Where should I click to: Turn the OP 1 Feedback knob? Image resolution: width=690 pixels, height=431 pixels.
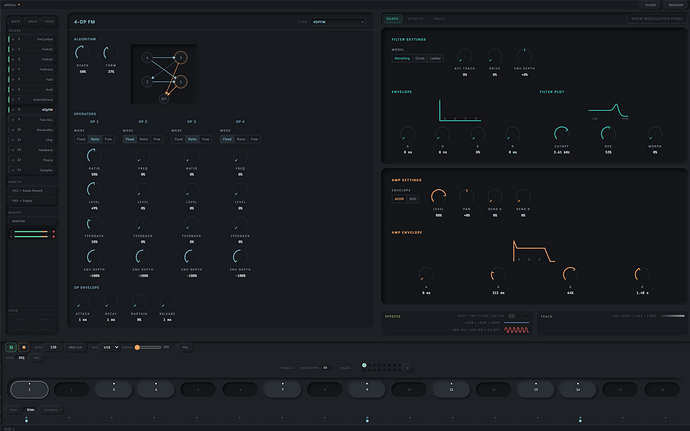[94, 224]
